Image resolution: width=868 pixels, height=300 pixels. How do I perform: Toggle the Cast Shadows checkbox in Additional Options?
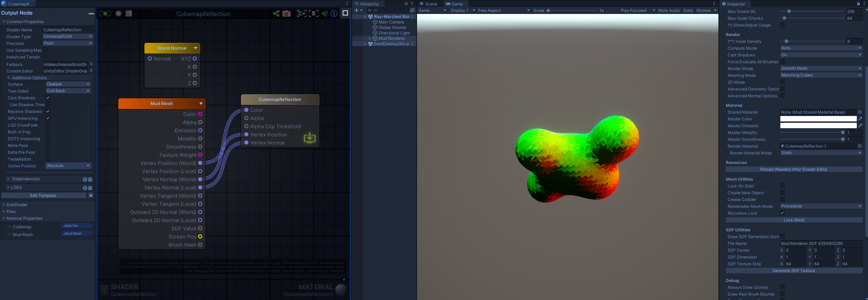tap(48, 98)
